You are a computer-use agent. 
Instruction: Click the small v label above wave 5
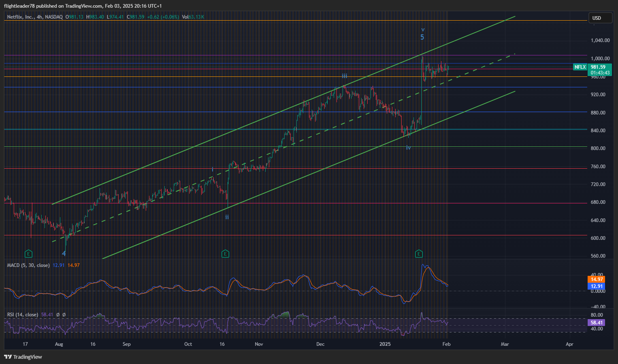[x=423, y=30]
